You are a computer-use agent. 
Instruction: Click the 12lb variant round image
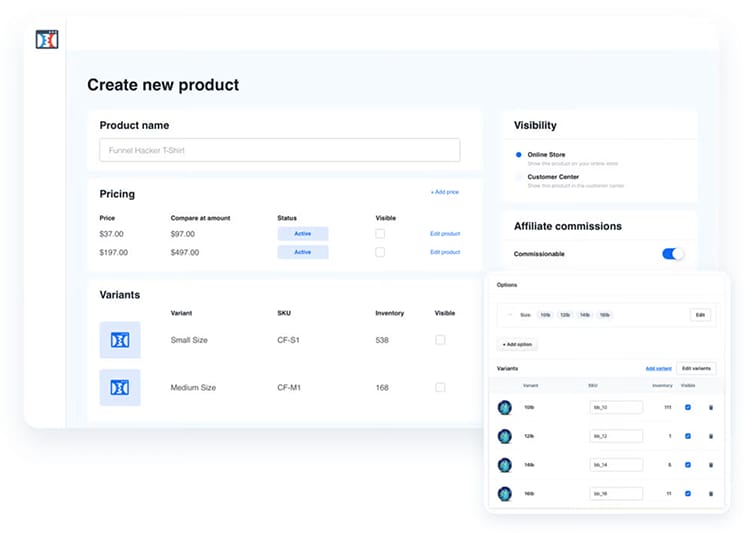click(505, 436)
